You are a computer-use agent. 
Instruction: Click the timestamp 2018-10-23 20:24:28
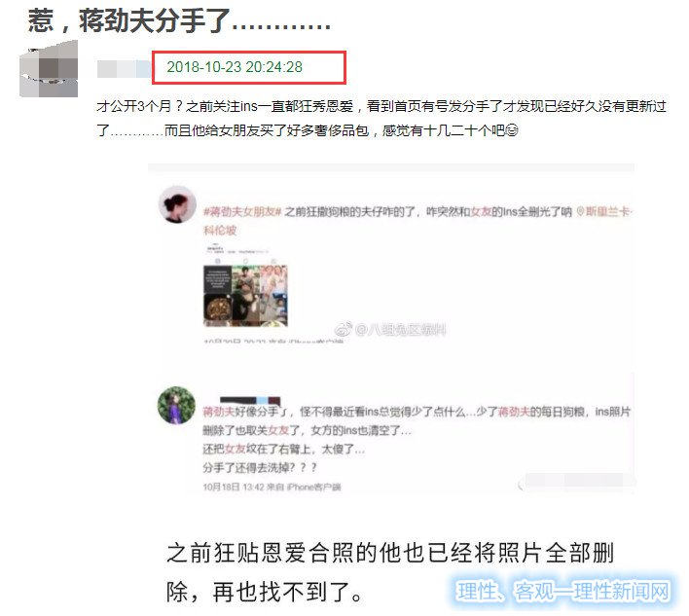(235, 67)
